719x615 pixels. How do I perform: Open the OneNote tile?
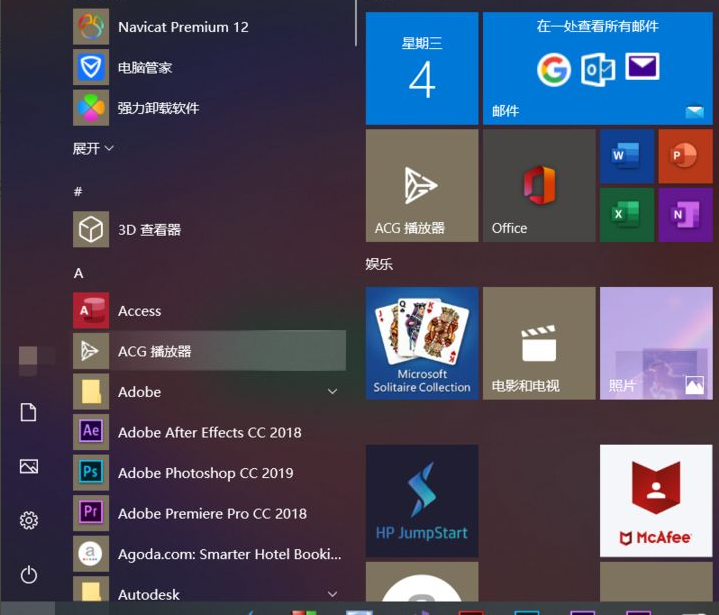(x=684, y=214)
